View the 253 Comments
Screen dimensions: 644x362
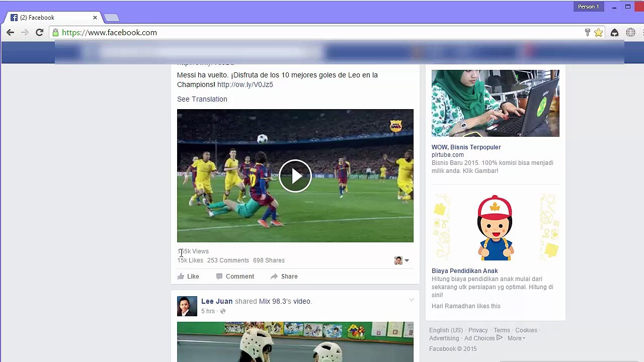(x=228, y=260)
